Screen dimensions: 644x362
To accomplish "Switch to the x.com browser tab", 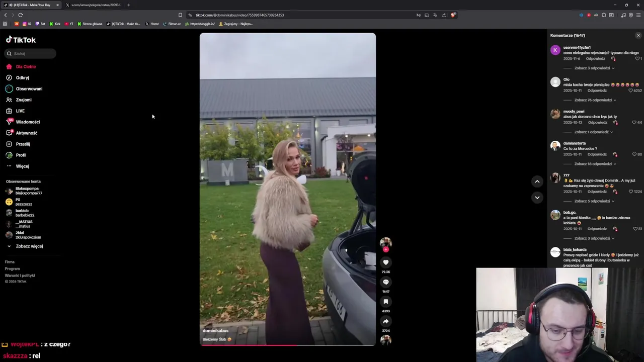I will (x=95, y=5).
